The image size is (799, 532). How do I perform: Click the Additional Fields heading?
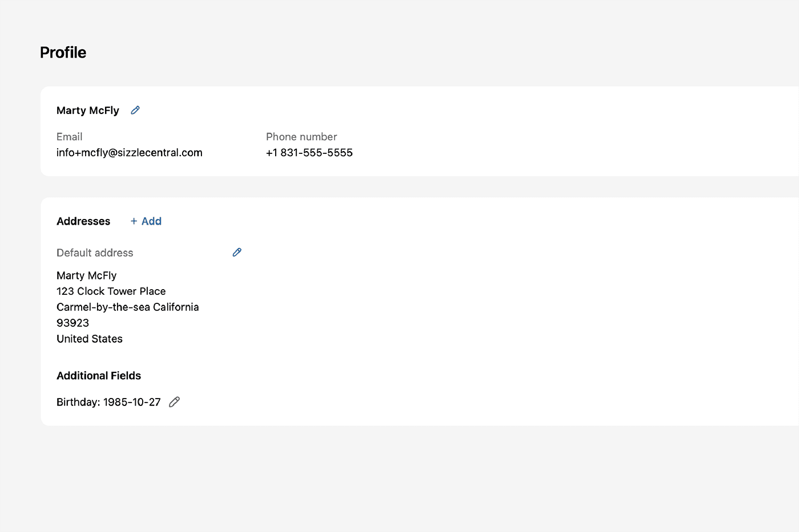click(x=99, y=376)
